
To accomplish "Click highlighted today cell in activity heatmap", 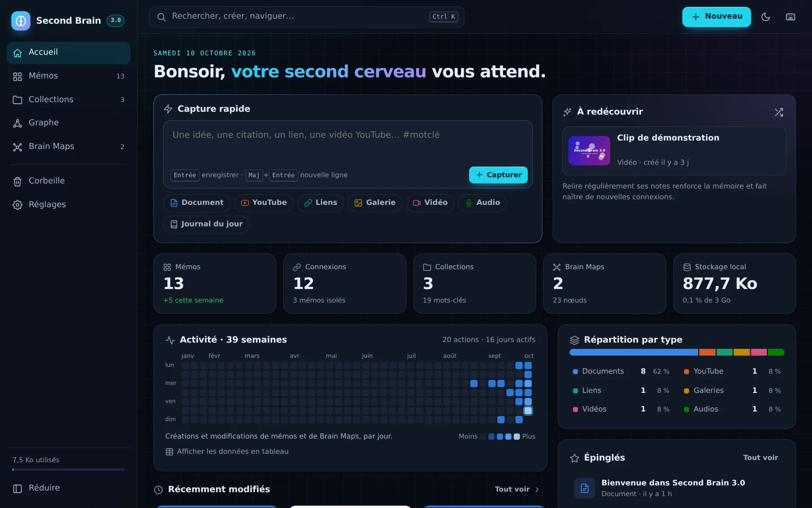I will coord(528,411).
